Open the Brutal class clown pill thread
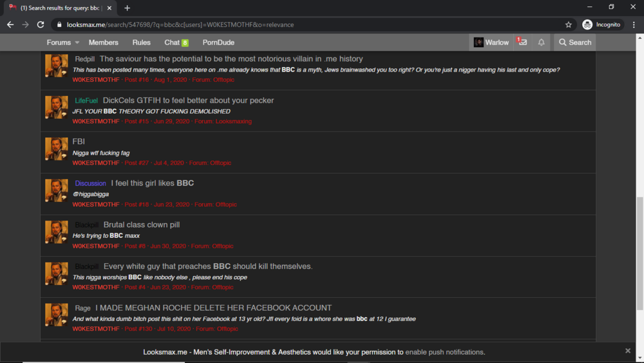The width and height of the screenshot is (644, 363). pyautogui.click(x=142, y=224)
